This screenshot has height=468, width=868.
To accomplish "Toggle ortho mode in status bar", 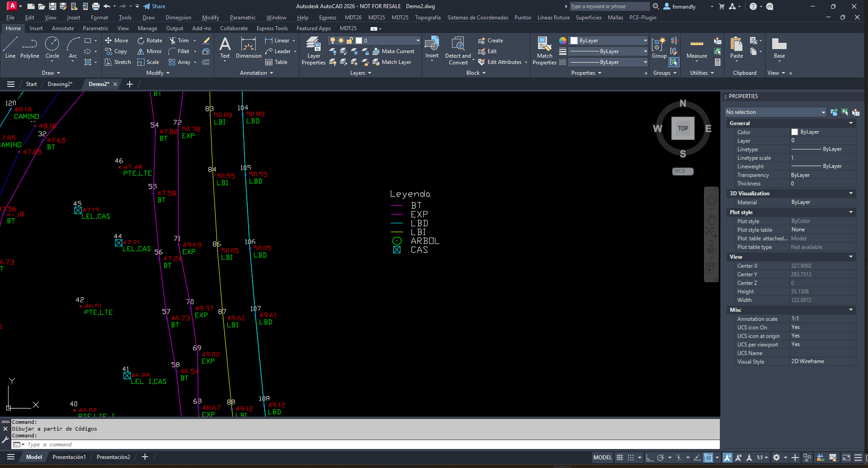I will pos(649,458).
